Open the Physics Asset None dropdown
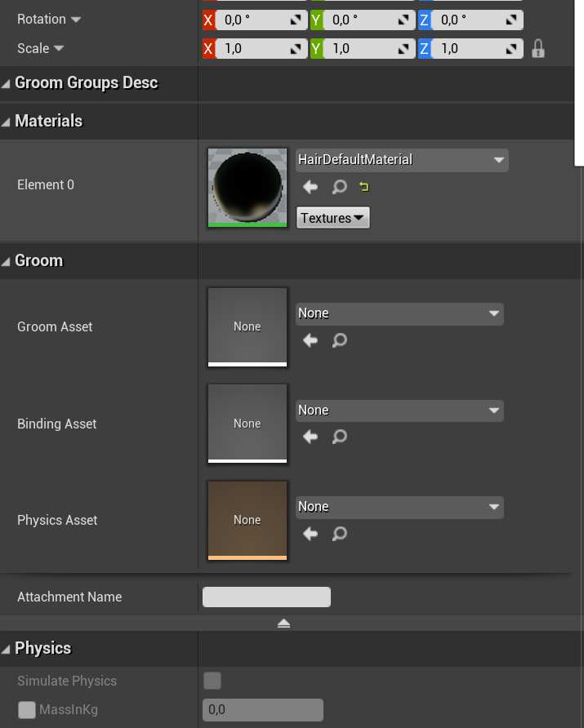Screen dimensions: 584x728 pos(399,507)
